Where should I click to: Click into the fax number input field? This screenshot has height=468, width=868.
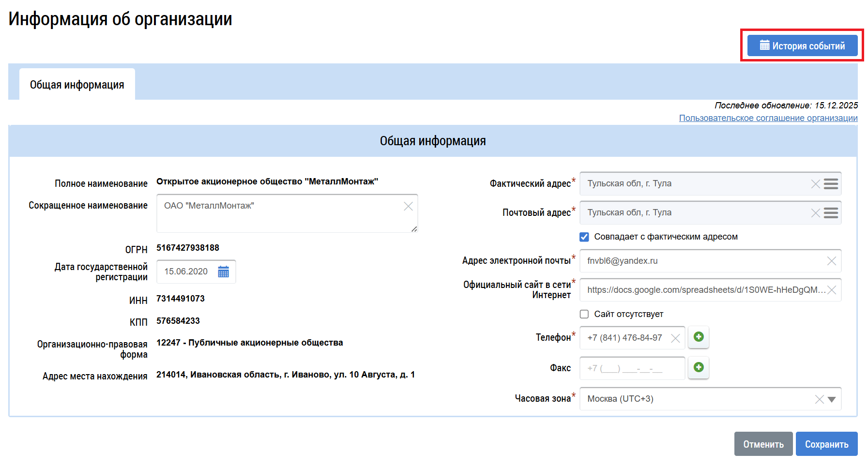pyautogui.click(x=632, y=368)
